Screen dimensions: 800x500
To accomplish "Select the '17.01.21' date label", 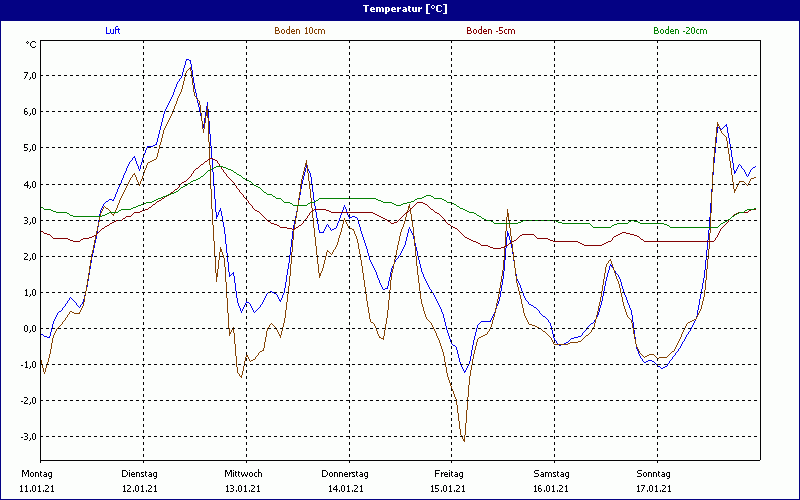I will [x=655, y=488].
